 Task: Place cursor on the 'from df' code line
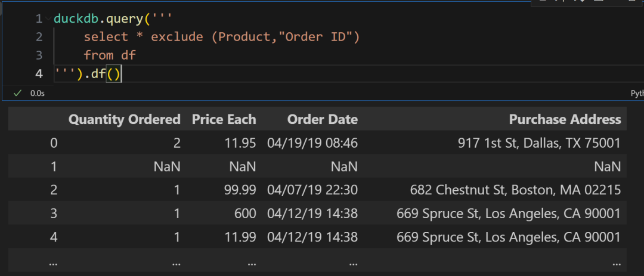(x=110, y=55)
